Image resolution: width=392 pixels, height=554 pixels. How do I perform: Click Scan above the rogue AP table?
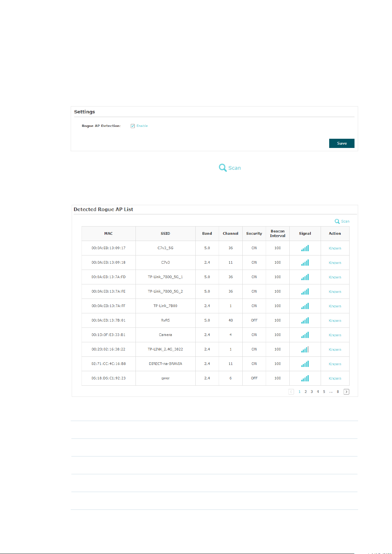click(x=342, y=221)
